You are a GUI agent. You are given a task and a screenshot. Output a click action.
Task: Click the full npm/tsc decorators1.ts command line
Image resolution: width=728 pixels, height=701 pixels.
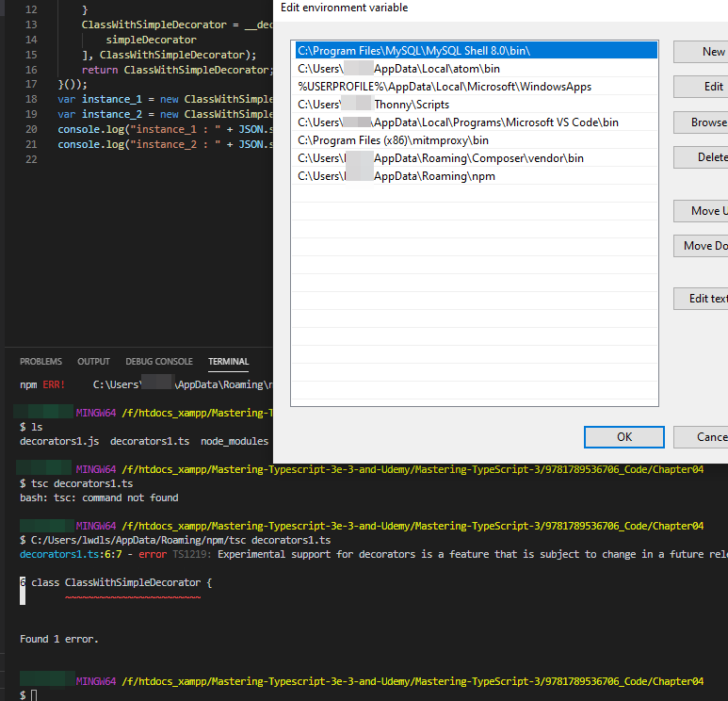coord(175,540)
